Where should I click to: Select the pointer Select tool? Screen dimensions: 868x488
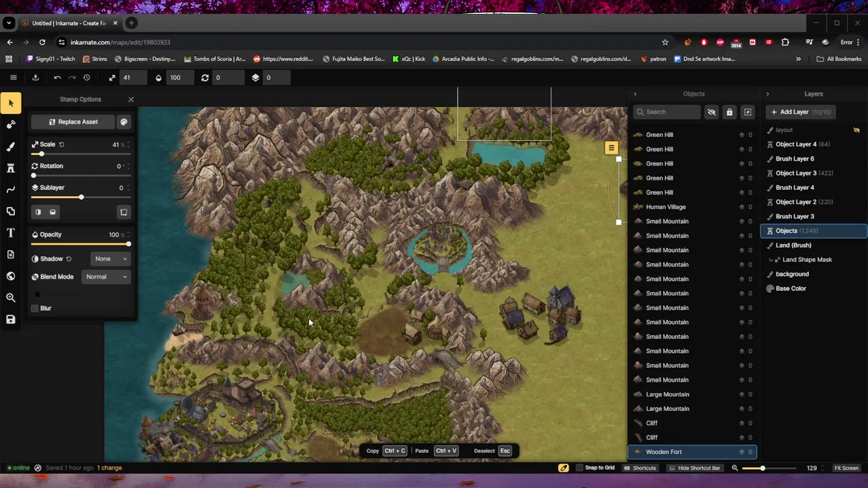tap(11, 103)
